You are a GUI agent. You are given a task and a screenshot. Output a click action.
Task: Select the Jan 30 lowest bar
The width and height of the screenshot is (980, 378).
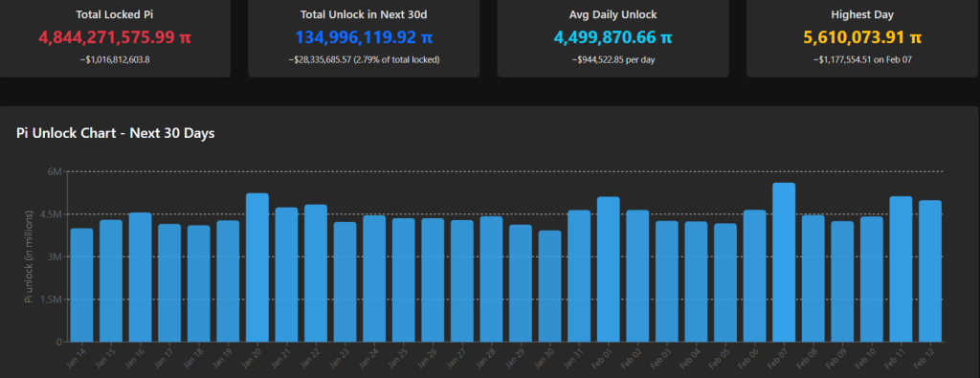[550, 286]
